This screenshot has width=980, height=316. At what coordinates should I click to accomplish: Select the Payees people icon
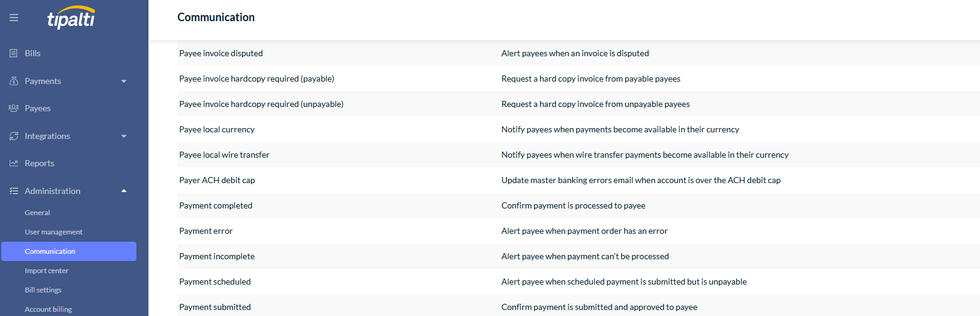[14, 108]
